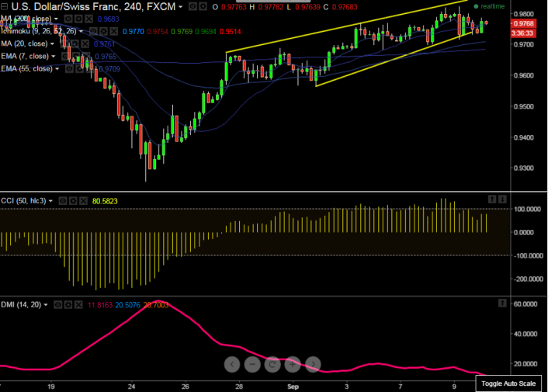Click the Ichimoku value 0.9770

(x=134, y=32)
